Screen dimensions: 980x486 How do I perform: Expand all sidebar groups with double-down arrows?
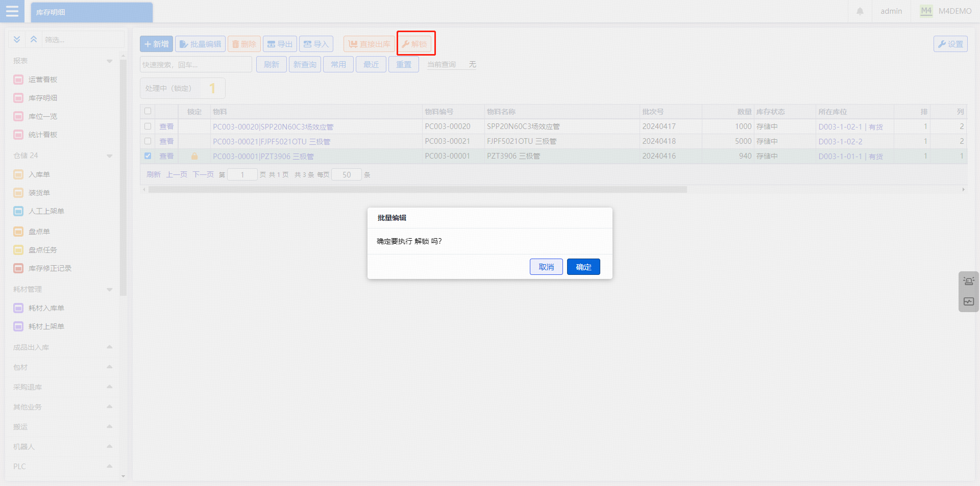pyautogui.click(x=17, y=39)
